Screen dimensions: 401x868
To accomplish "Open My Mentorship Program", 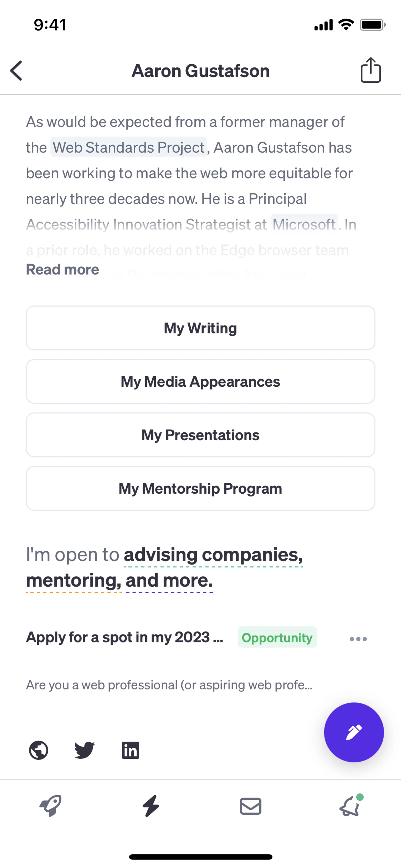I will [200, 488].
